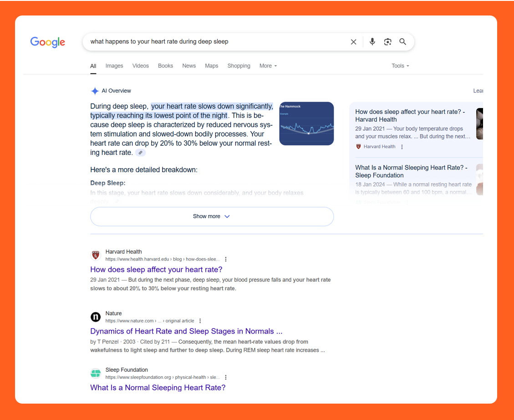Screen dimensions: 514x420
Task: Open Google Lens camera search icon
Action: 388,41
